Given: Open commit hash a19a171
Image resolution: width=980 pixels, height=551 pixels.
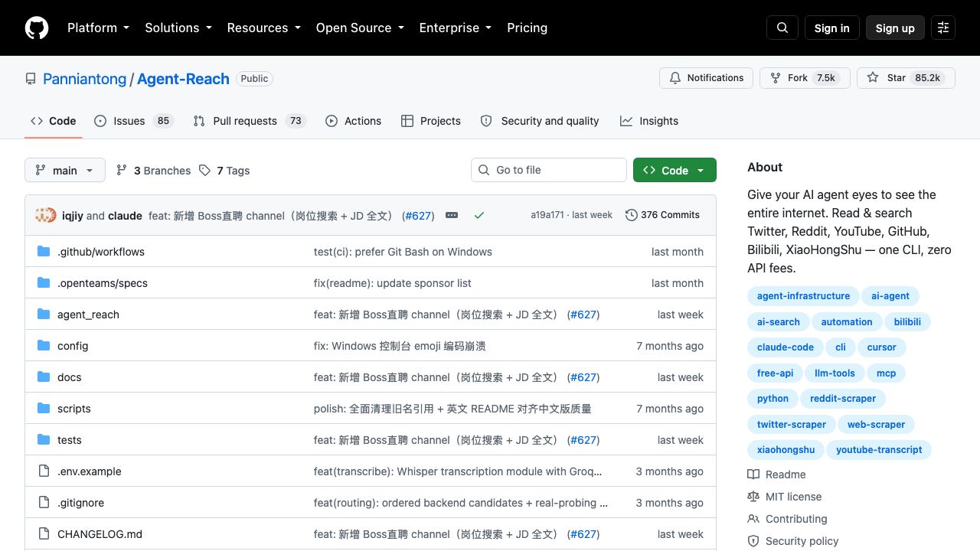Looking at the screenshot, I should pos(547,215).
